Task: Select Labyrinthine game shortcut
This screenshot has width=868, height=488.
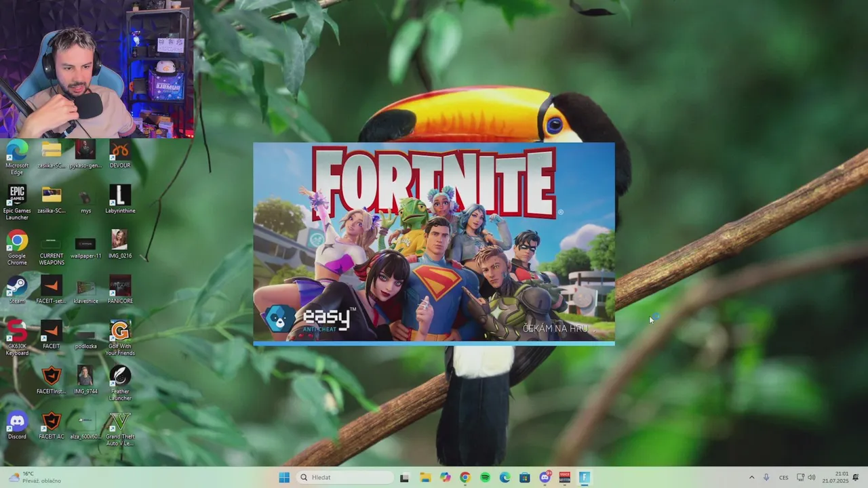Action: [x=120, y=200]
